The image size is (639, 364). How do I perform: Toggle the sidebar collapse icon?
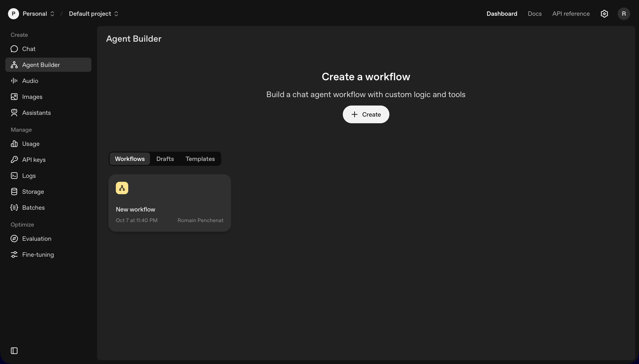(x=14, y=351)
